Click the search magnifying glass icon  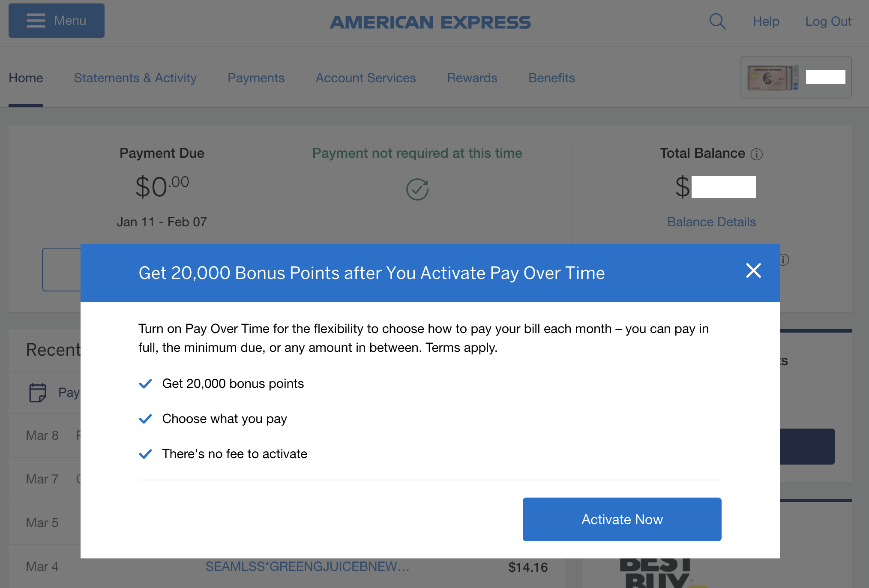click(718, 21)
